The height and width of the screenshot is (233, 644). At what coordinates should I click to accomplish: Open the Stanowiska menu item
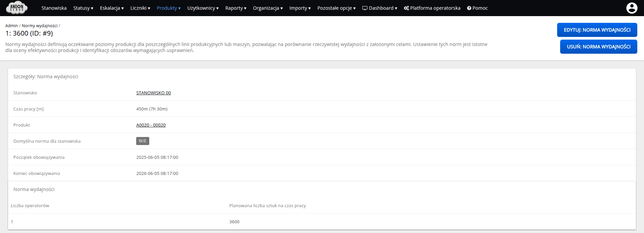pos(54,8)
